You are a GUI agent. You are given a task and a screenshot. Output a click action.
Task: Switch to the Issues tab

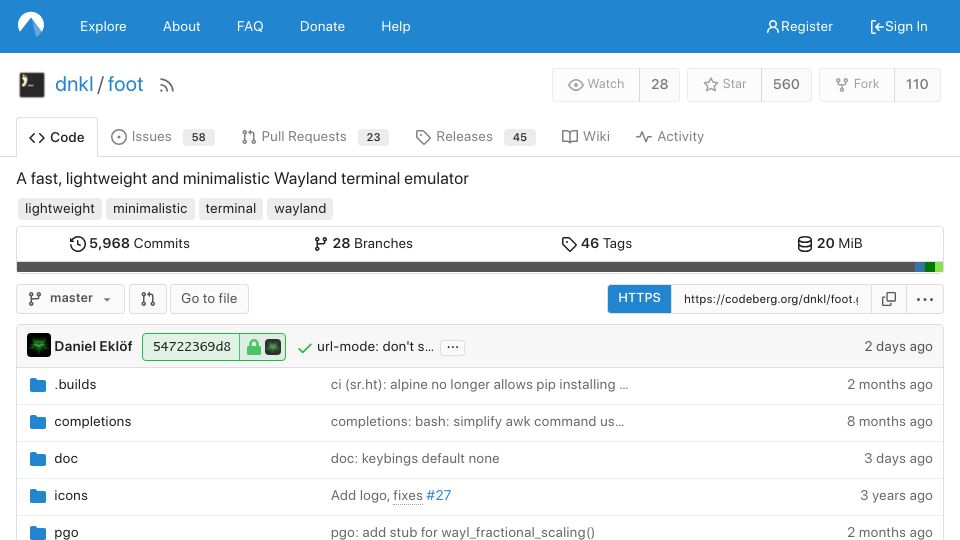162,137
